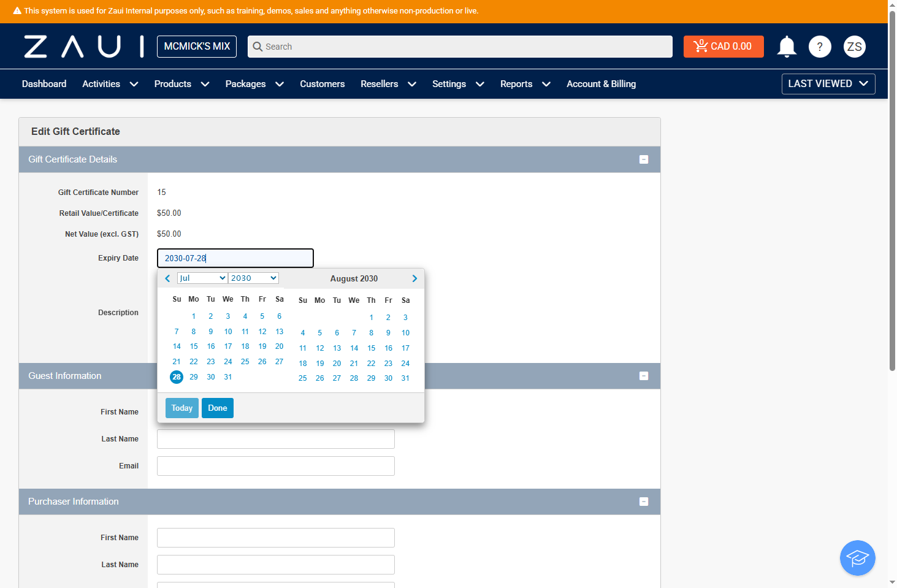
Task: Choose August 1 in the calendar
Action: coord(372,318)
